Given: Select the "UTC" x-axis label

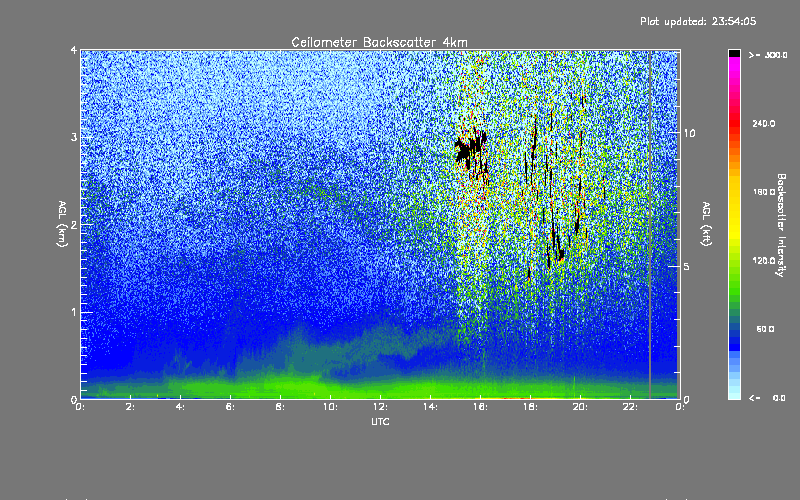Looking at the screenshot, I should pos(380,422).
